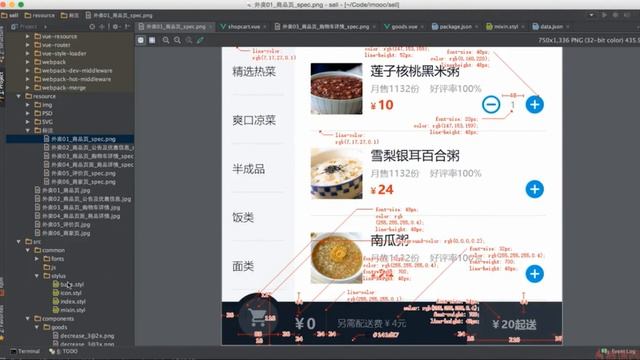Screen dimensions: 640x360
Task: Click the zoom in magnifier icon
Action: (x=166, y=40)
